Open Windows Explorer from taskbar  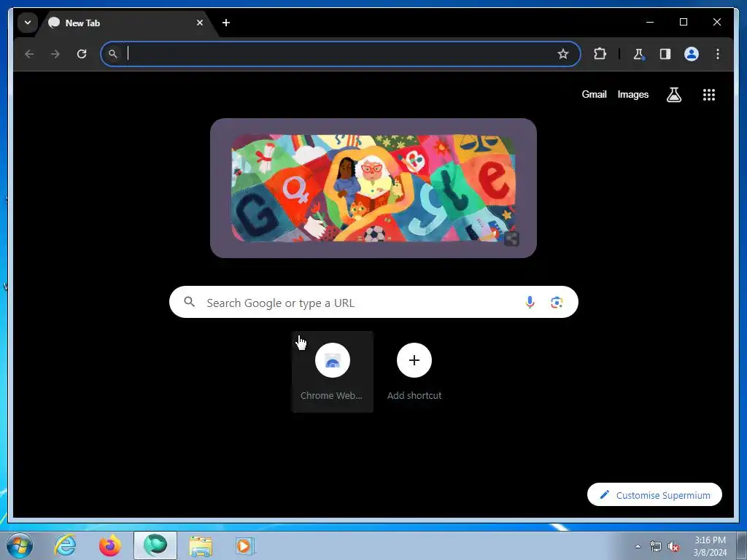coord(201,545)
